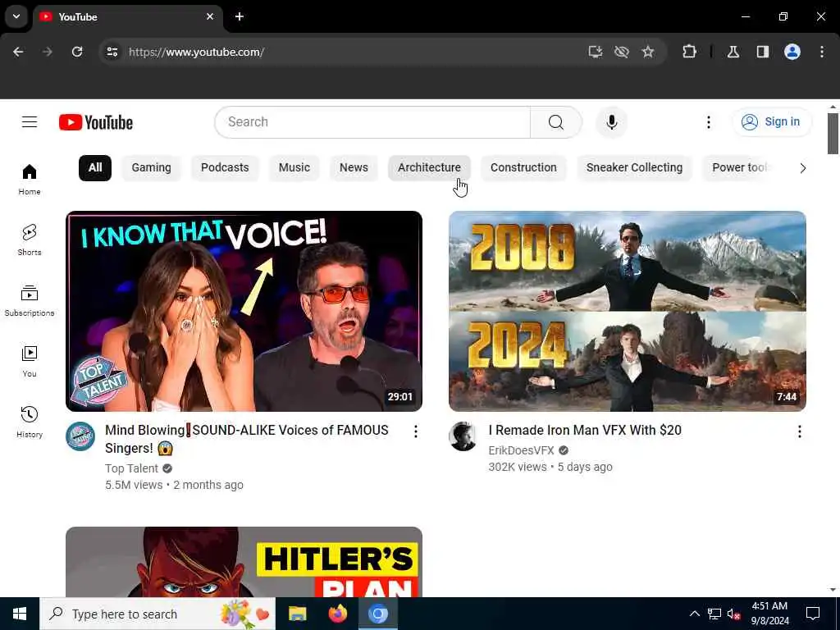
Task: Close the YouTube tab
Action: pos(210,16)
